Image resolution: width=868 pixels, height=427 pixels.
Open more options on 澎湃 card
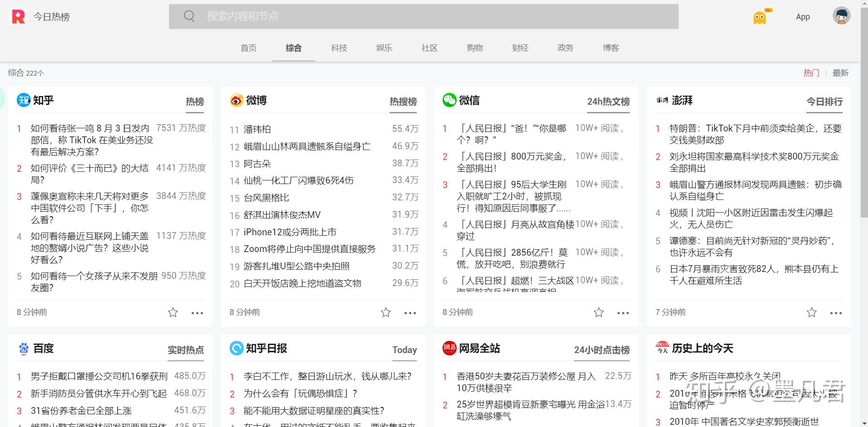coord(836,313)
